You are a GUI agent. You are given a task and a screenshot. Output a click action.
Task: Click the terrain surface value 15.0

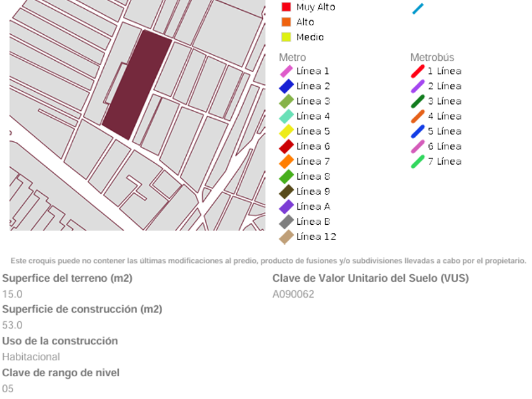tap(12, 294)
